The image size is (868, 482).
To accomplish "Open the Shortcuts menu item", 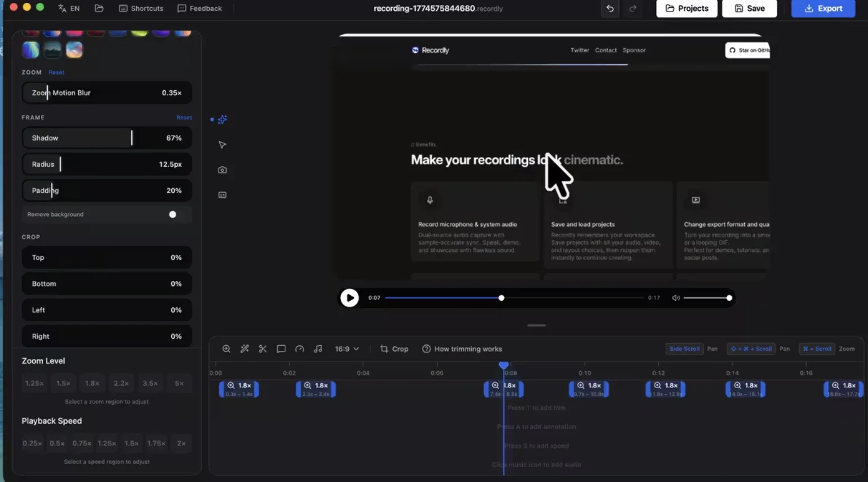I will (x=141, y=8).
